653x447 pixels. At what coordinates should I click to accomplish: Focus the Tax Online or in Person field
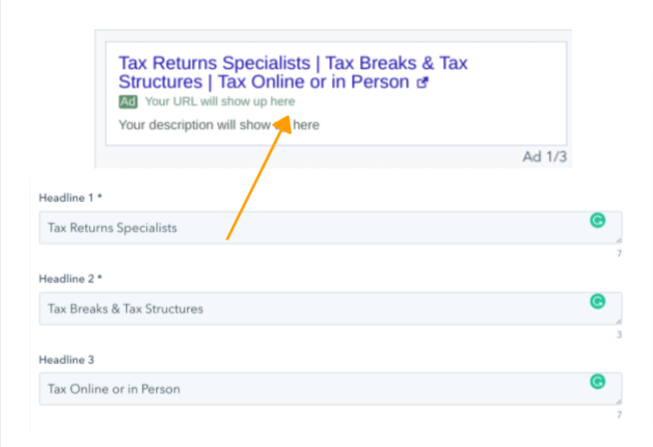330,389
